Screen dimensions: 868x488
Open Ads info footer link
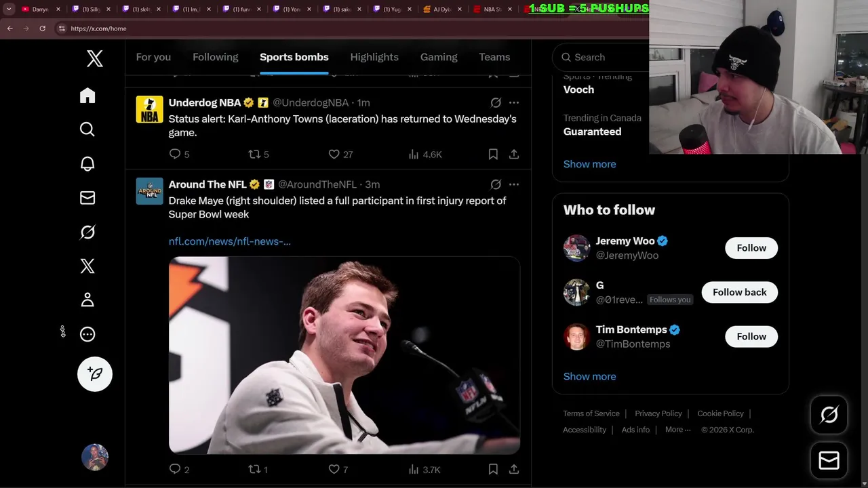click(x=635, y=430)
